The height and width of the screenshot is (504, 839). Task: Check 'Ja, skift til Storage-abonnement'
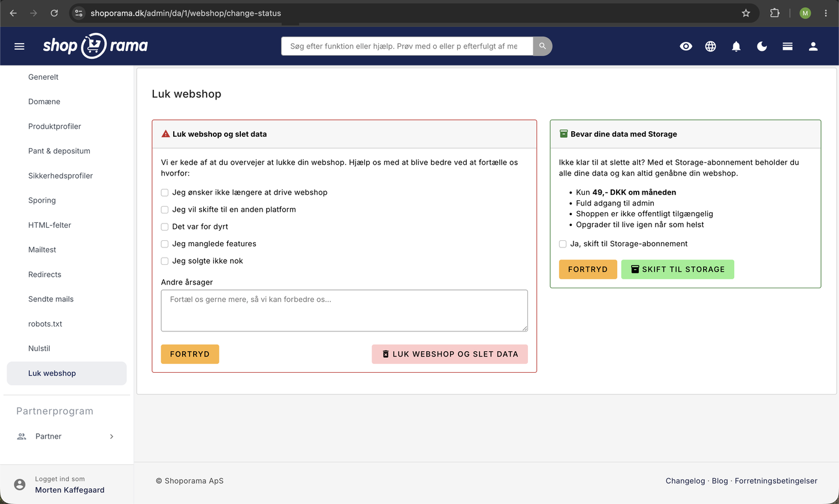pos(563,244)
